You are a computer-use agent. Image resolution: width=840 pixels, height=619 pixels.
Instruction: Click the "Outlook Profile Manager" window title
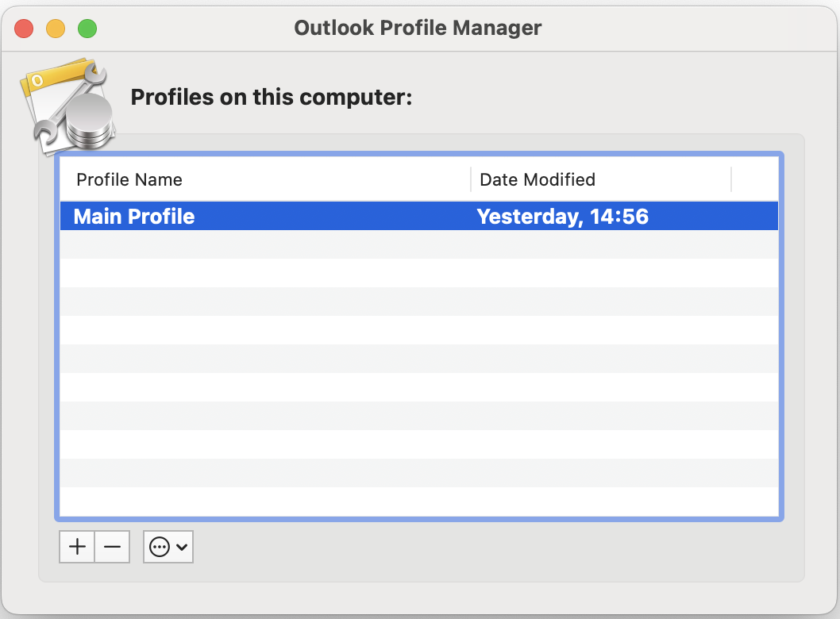click(x=418, y=28)
